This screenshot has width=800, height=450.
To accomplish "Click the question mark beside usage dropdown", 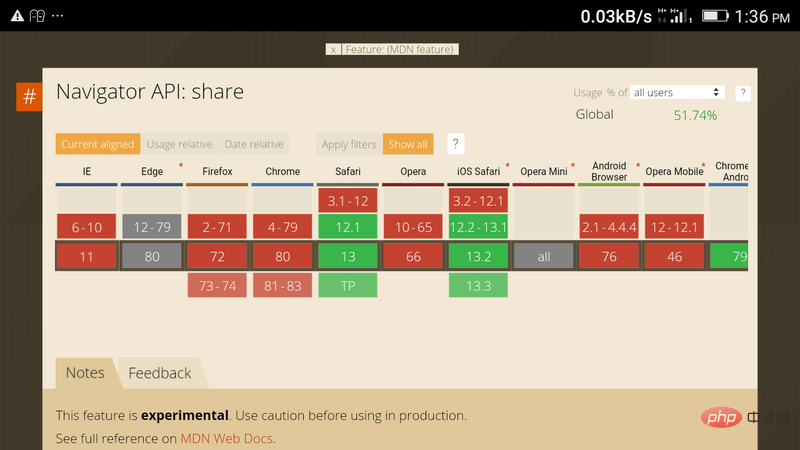I will click(743, 93).
